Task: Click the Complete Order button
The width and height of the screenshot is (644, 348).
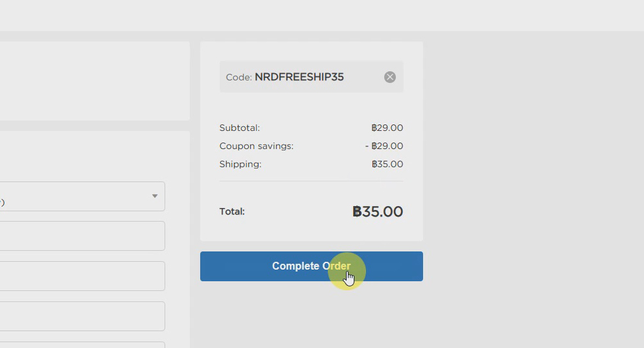Action: click(x=312, y=266)
